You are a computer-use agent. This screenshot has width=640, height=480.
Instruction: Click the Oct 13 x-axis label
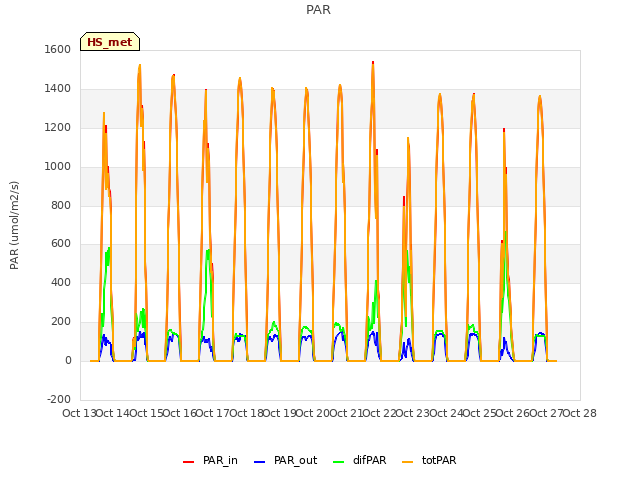pos(79,413)
